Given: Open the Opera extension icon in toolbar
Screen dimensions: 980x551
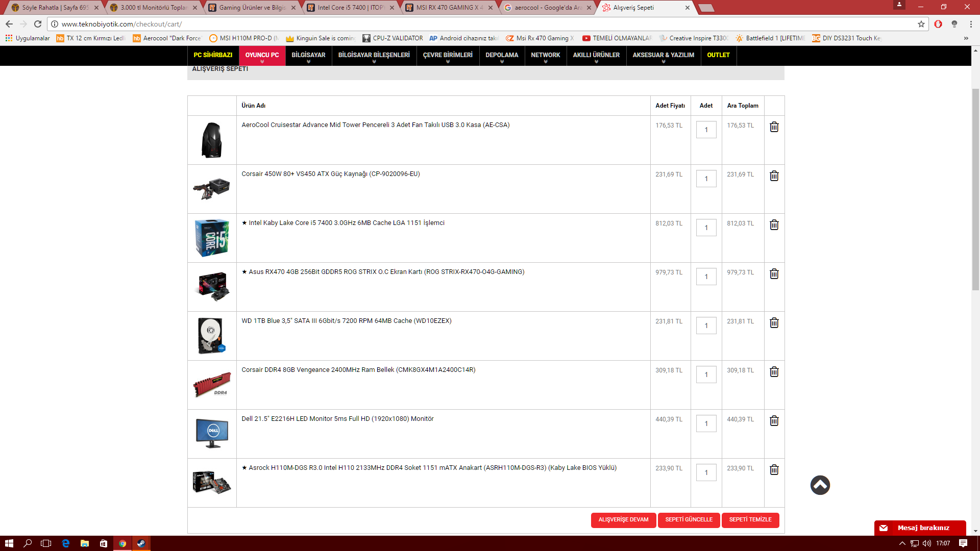Looking at the screenshot, I should coord(938,24).
